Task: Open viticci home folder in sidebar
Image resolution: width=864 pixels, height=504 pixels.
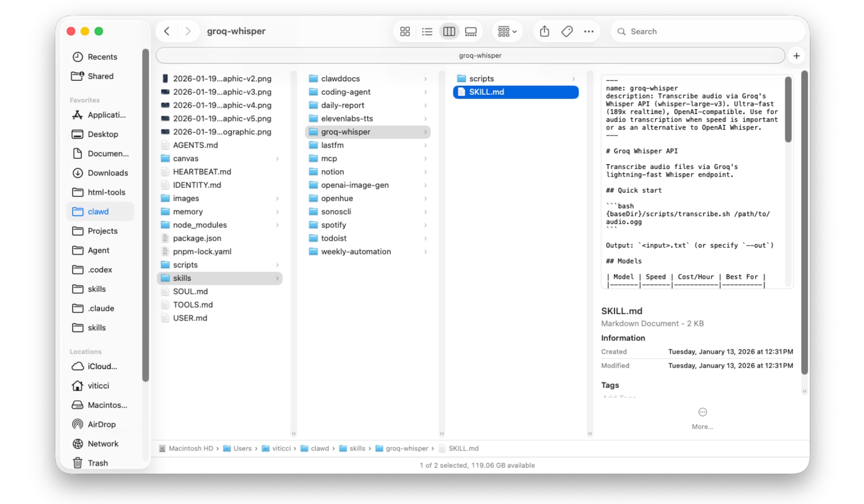Action: [102, 386]
